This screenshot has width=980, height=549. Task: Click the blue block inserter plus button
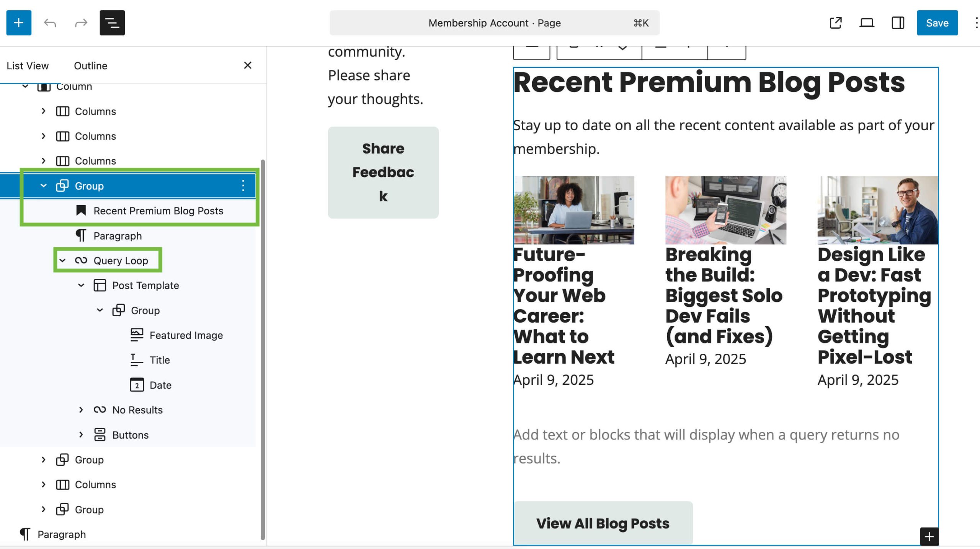coord(19,23)
